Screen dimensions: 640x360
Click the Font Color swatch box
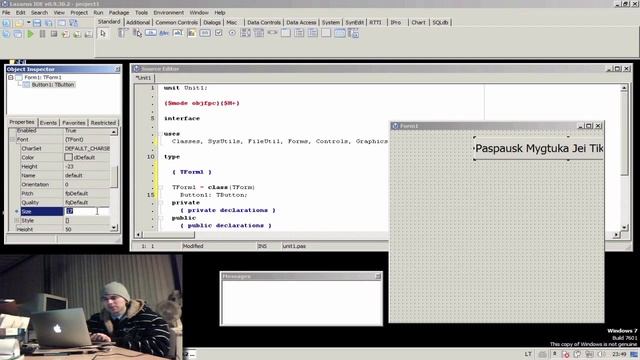coord(68,157)
